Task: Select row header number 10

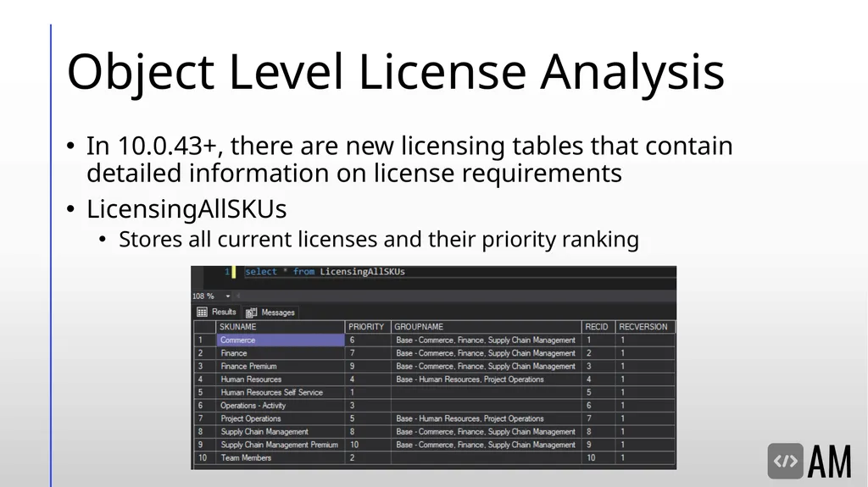Action: [x=203, y=457]
